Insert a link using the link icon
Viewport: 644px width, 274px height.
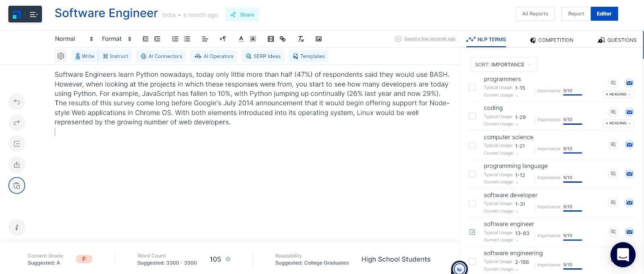tap(283, 39)
